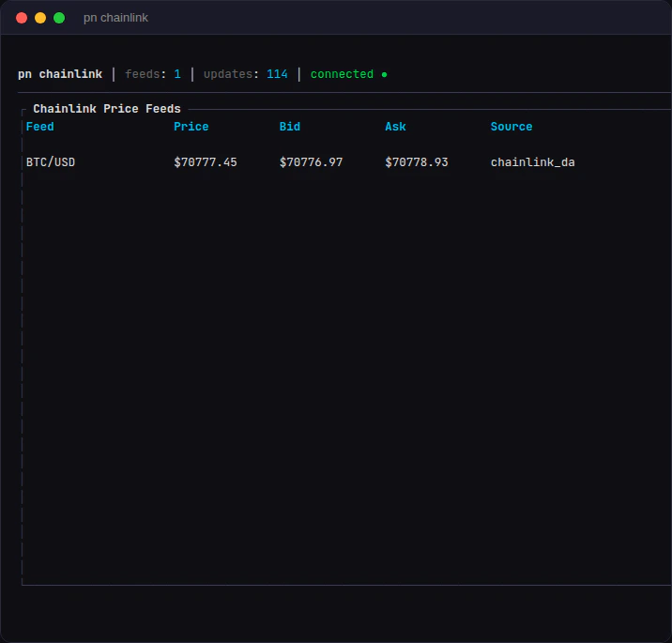Screen dimensions: 672x643
Task: Click the price value $70777.45
Action: 206,162
